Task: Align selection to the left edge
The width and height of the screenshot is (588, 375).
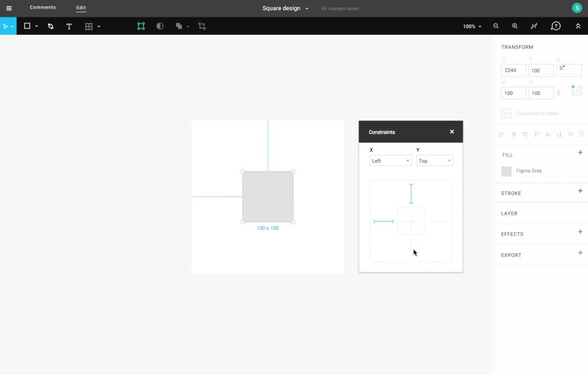Action: coord(501,134)
